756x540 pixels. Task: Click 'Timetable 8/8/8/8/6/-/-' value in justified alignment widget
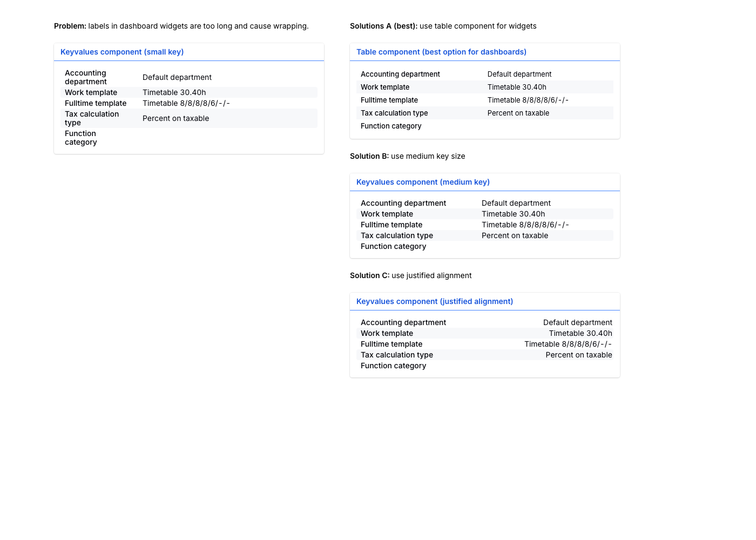point(568,344)
